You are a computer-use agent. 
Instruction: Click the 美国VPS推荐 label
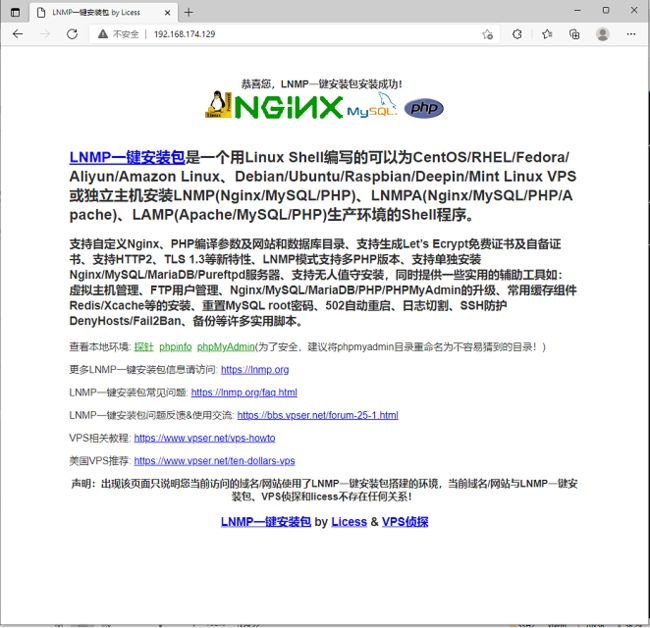(100, 461)
